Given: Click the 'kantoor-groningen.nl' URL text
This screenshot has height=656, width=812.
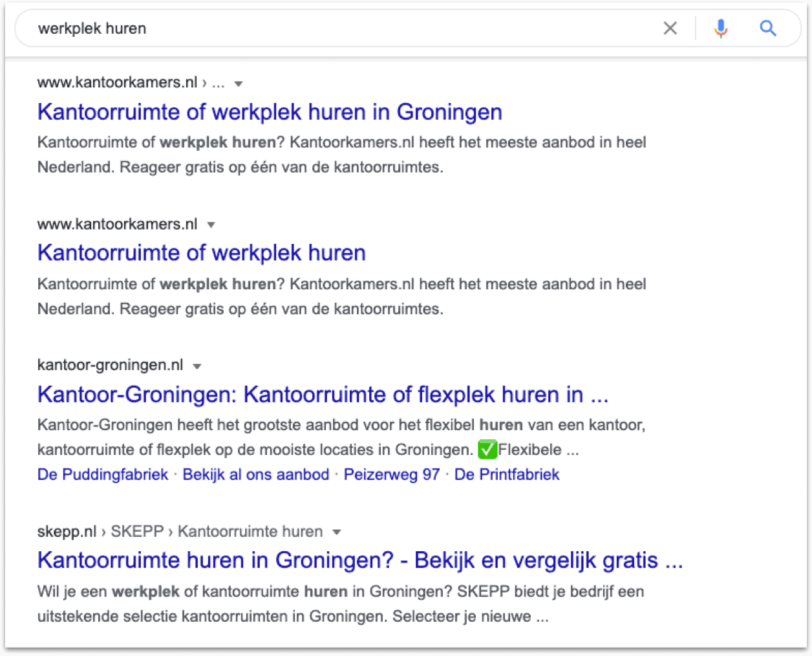Looking at the screenshot, I should click(x=111, y=365).
